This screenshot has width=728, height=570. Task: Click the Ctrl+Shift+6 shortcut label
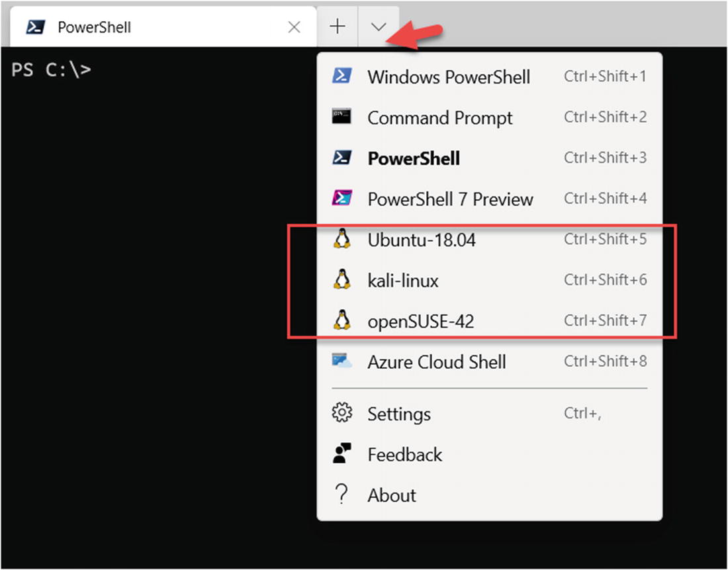click(x=605, y=279)
